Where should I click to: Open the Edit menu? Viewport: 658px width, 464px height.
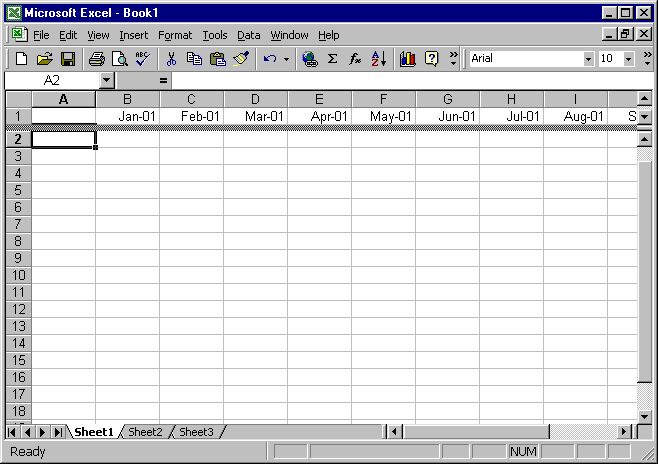[x=68, y=35]
